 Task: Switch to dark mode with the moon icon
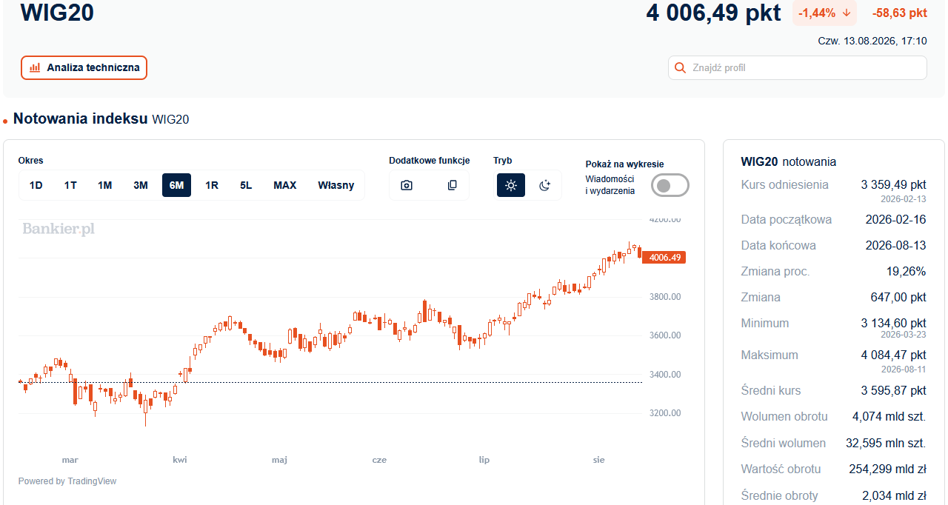point(545,185)
